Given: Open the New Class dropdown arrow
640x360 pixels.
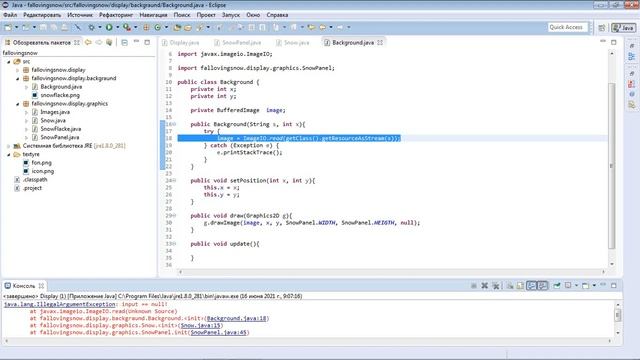Looking at the screenshot, I should [166, 27].
